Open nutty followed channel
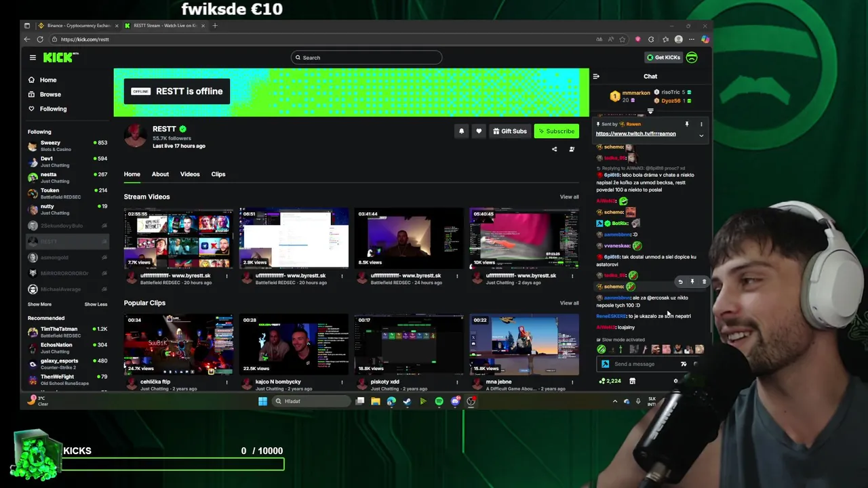The height and width of the screenshot is (488, 868). [x=67, y=209]
